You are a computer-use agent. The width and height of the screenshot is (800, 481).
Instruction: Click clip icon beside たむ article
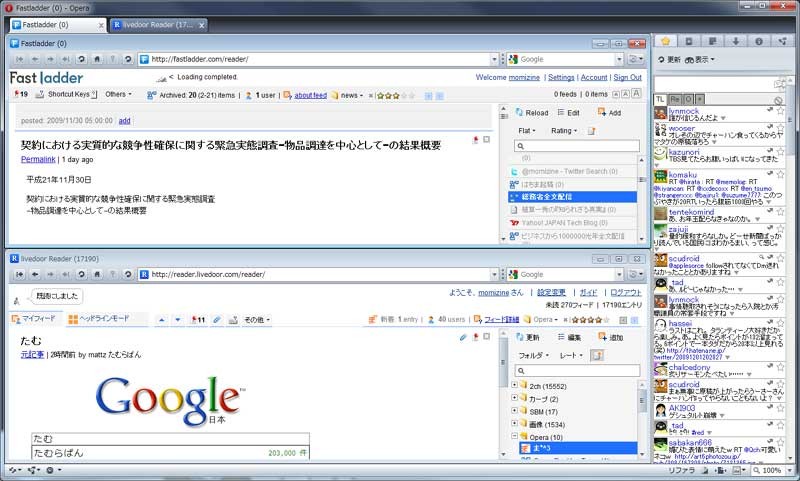pyautogui.click(x=463, y=337)
